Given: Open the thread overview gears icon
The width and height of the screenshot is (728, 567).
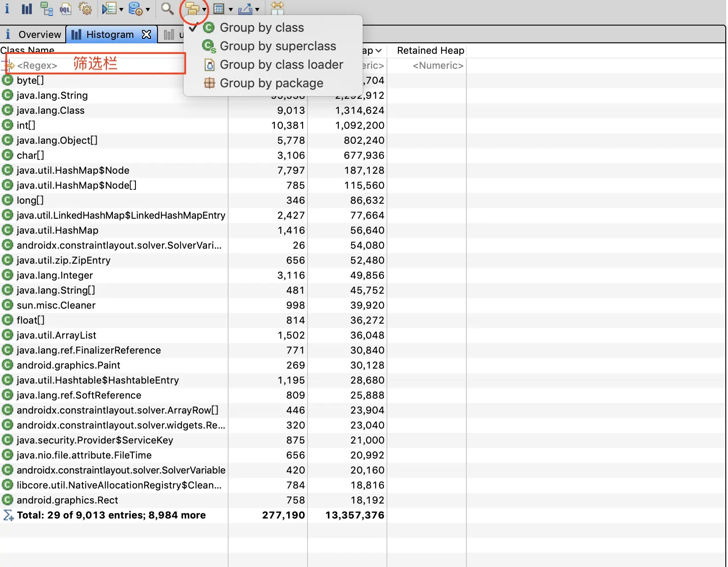Looking at the screenshot, I should (x=85, y=8).
